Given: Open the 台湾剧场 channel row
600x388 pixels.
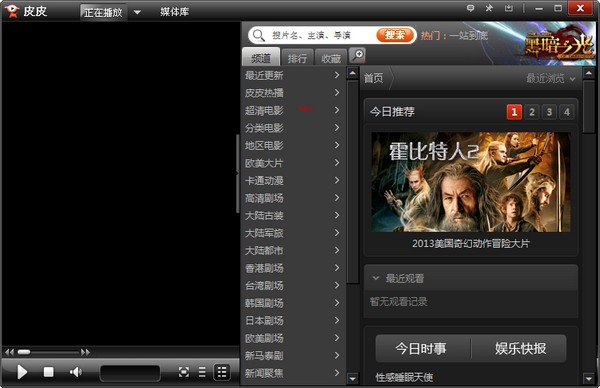Looking at the screenshot, I should pyautogui.click(x=293, y=285).
